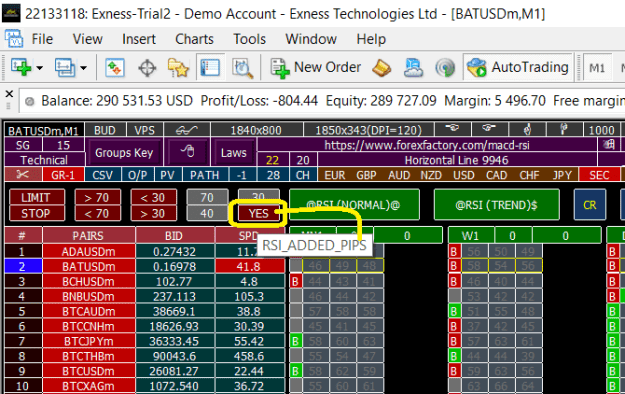
Task: Click the red SEC button
Action: [599, 175]
